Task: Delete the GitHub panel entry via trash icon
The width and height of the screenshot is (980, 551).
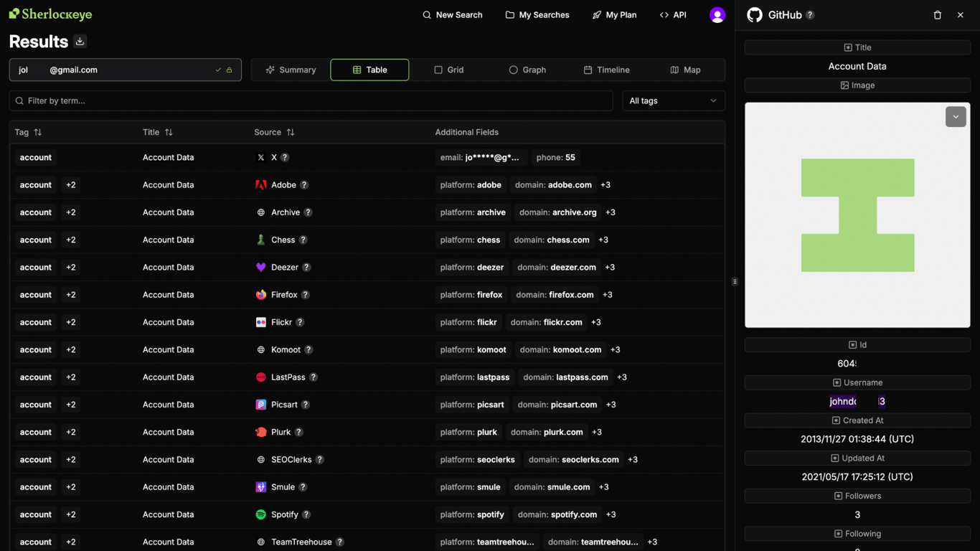Action: [x=937, y=15]
